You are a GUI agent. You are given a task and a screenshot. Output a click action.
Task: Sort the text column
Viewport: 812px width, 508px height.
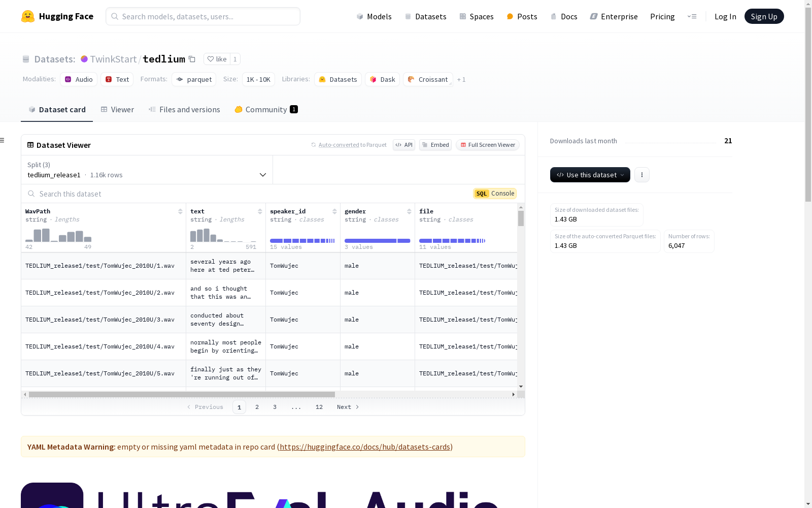coord(260,211)
